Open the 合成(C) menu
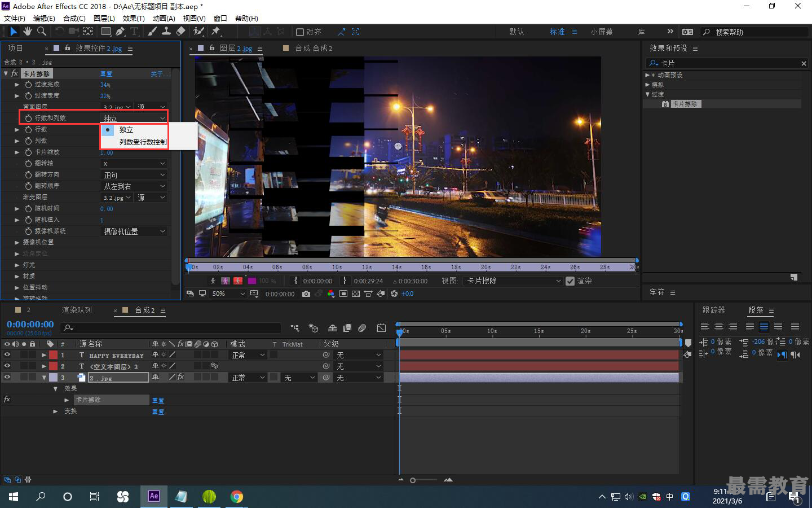Viewport: 812px width, 508px height. [x=74, y=18]
